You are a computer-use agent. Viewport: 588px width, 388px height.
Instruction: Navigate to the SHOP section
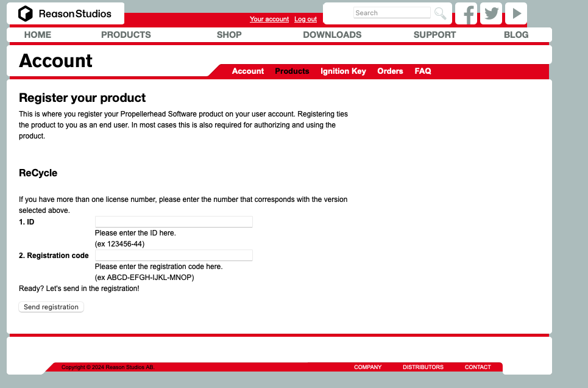point(229,35)
